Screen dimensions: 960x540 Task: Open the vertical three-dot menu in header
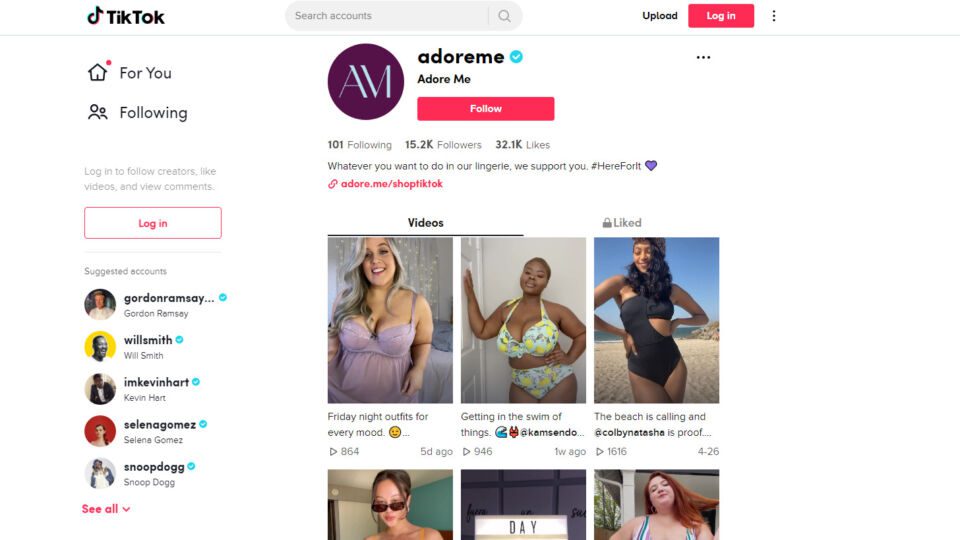(774, 16)
